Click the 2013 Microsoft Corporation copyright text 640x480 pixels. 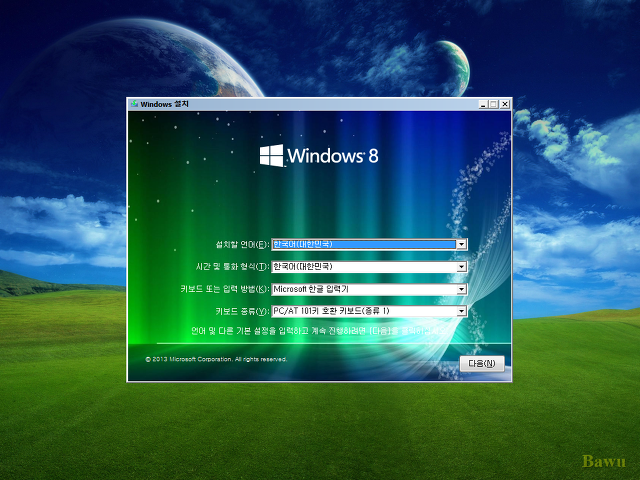216,359
